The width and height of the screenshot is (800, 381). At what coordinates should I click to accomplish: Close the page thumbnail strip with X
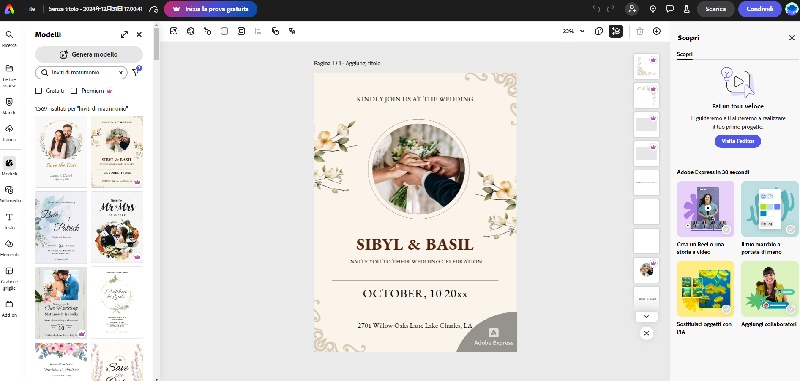point(646,333)
